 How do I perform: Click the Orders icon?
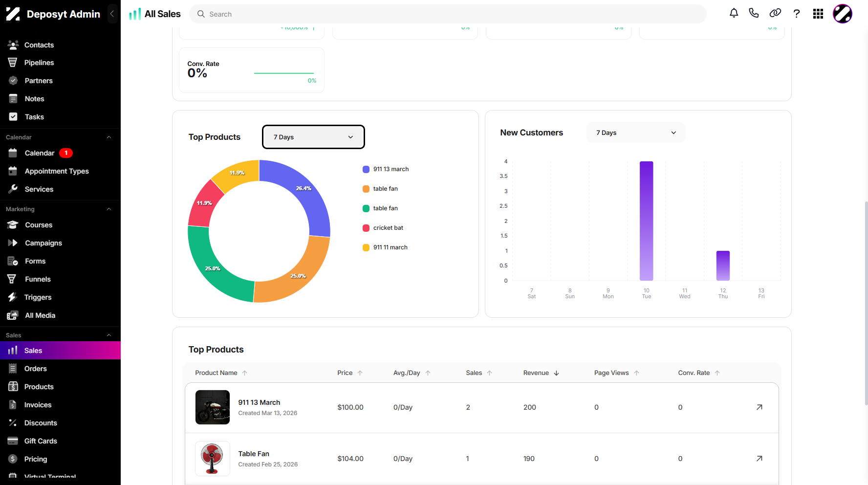(13, 369)
